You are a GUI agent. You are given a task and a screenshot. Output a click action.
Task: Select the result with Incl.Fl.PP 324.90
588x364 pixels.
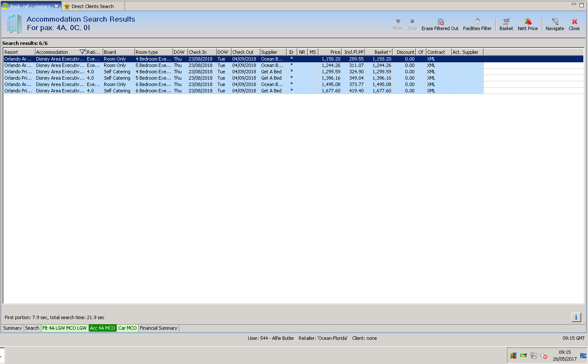point(293,72)
